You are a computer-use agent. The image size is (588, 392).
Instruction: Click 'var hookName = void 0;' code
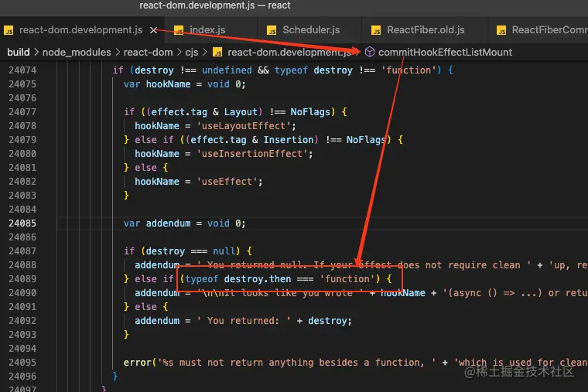[x=184, y=84]
